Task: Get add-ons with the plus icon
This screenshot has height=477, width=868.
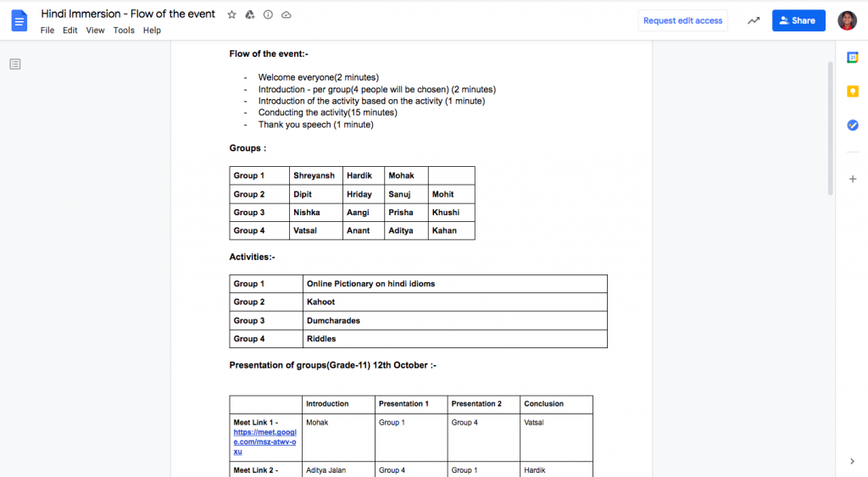Action: [853, 179]
